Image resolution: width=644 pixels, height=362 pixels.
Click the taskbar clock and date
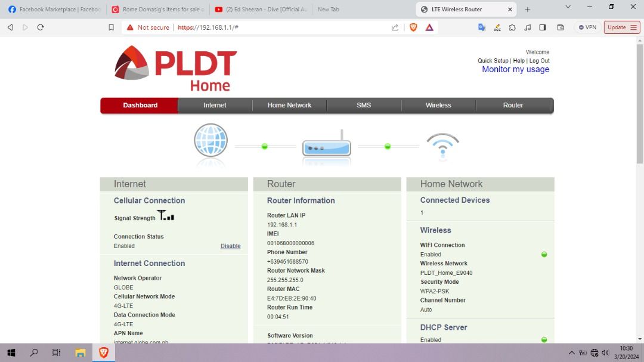[626, 352]
